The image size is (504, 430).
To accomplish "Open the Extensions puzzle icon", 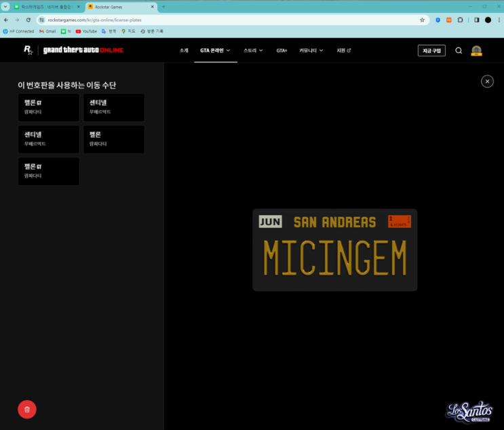I will coord(460,20).
